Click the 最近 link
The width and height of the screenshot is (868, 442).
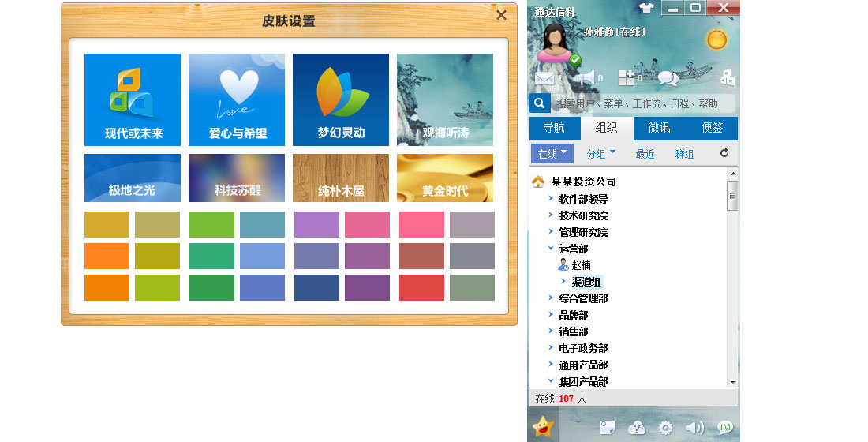645,154
